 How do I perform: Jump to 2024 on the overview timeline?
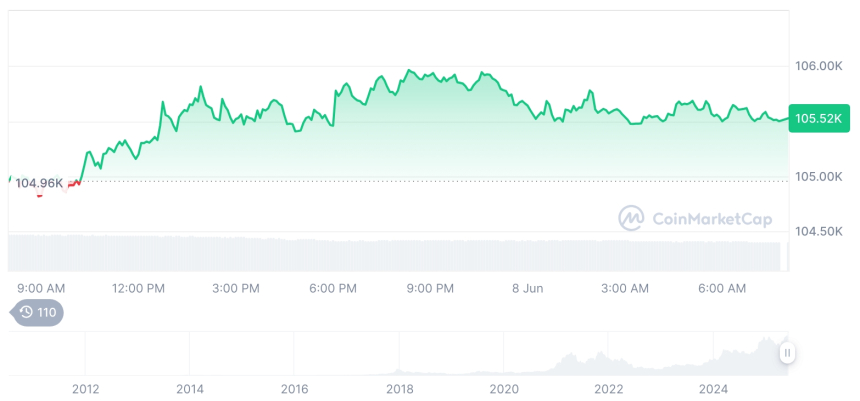click(713, 388)
